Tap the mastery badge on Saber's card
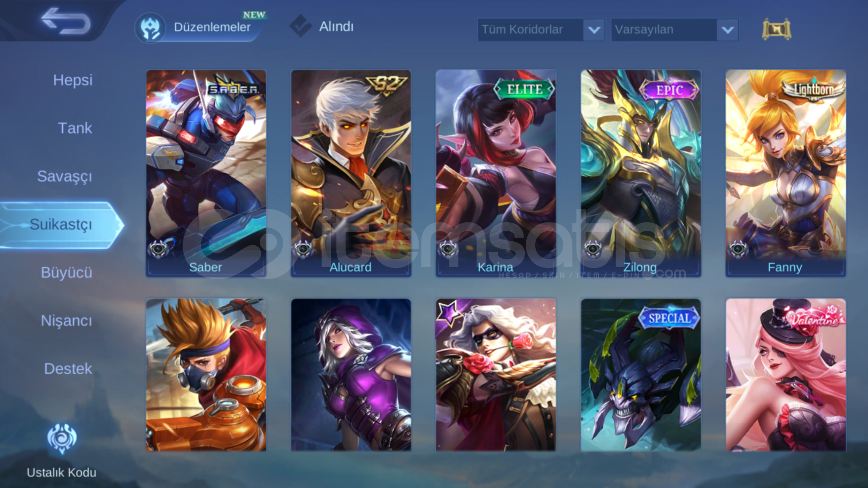 click(x=158, y=249)
